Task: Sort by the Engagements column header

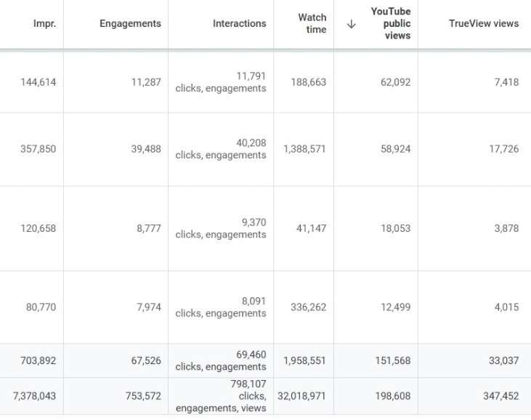Action: (x=130, y=24)
